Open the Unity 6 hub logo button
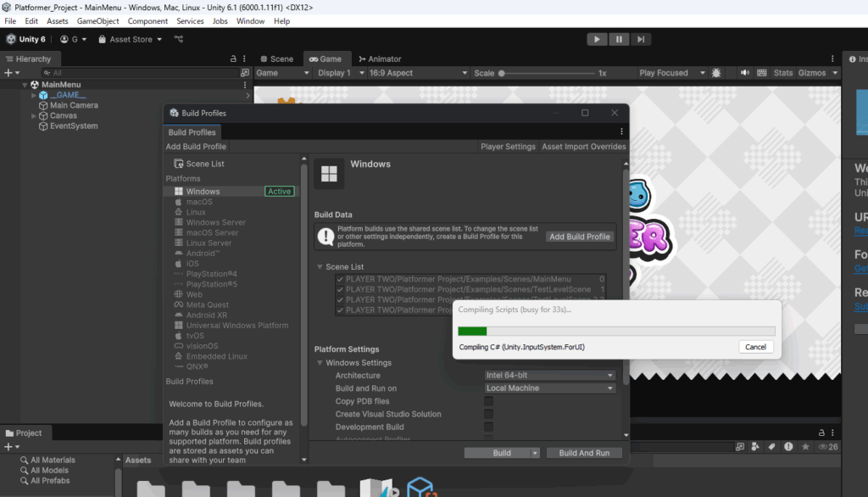This screenshot has height=497, width=868. tap(26, 39)
